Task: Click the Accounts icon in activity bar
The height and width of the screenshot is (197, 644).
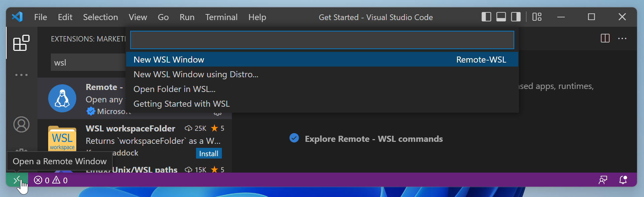Action: (21, 124)
